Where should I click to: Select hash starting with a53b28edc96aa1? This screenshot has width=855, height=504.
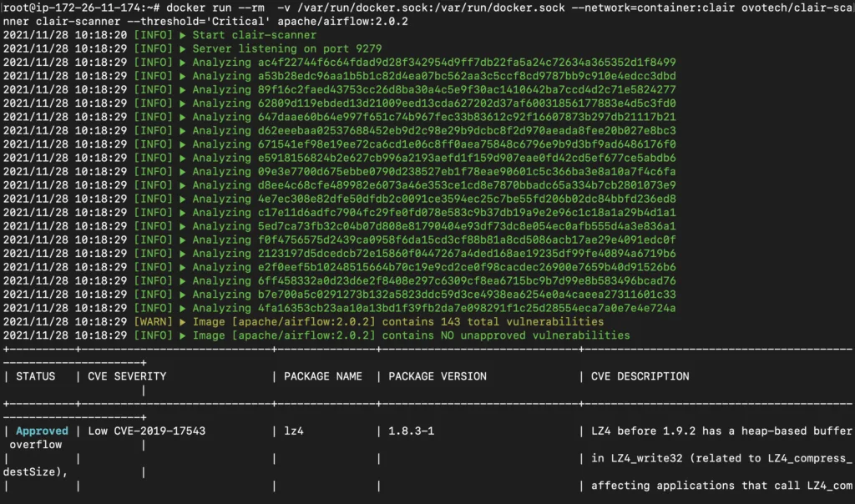pos(467,76)
